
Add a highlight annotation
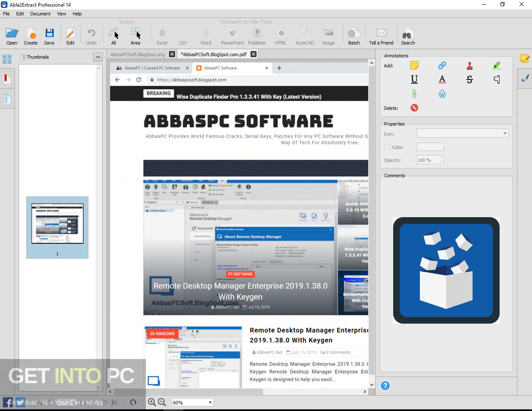tap(497, 65)
